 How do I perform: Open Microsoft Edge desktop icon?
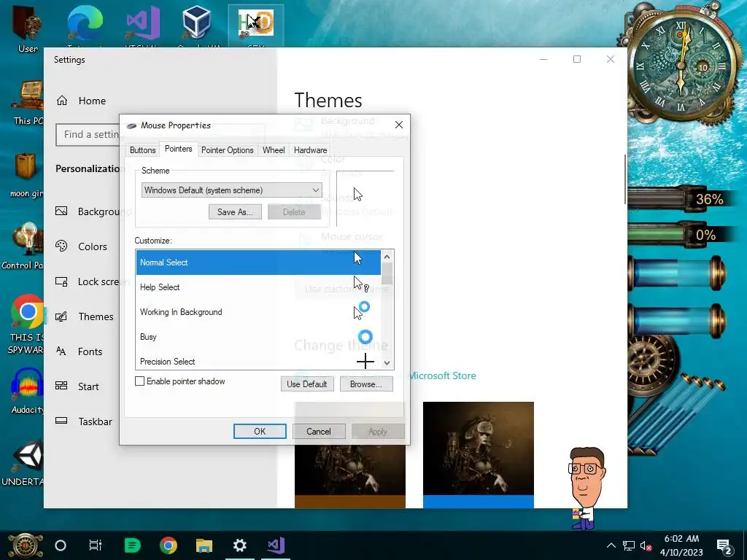(x=85, y=24)
